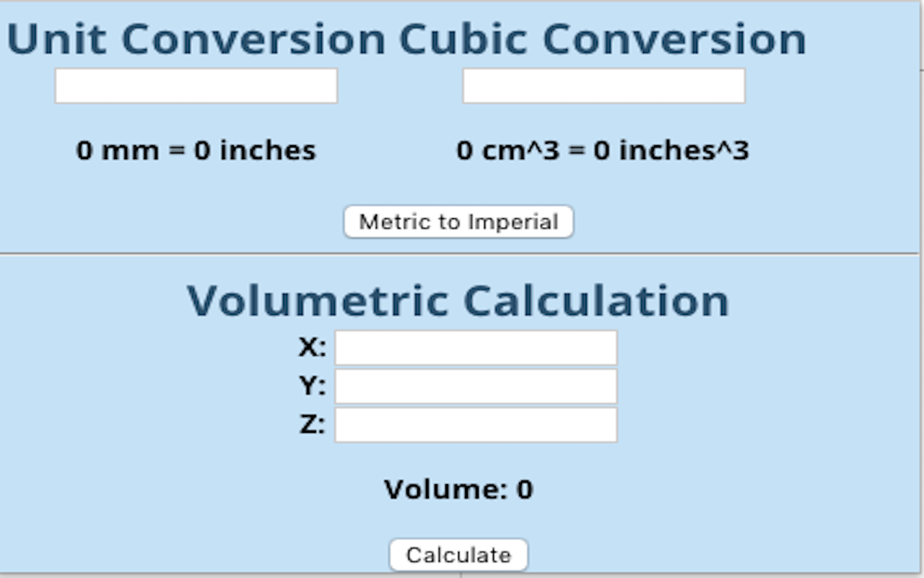Select the Cubic Conversion input field

pyautogui.click(x=603, y=85)
